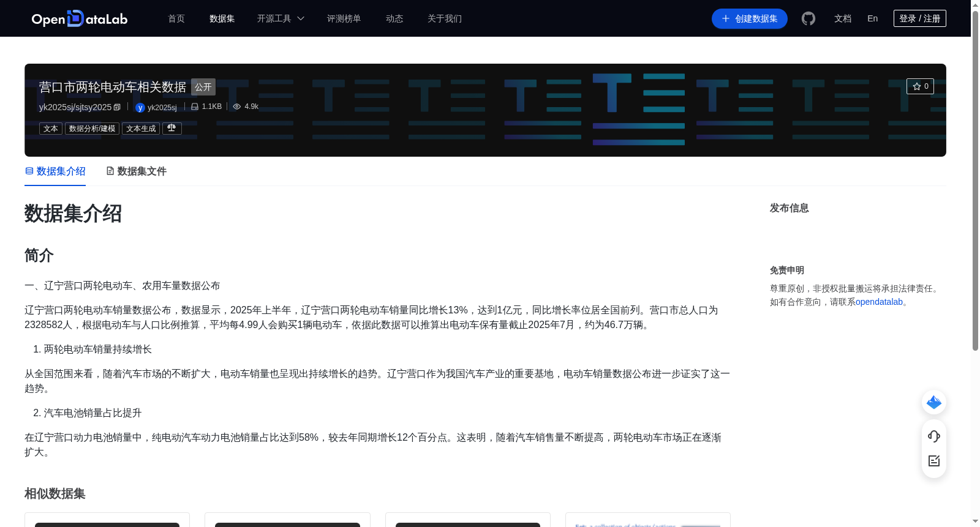This screenshot has height=527, width=980.
Task: Click the 创建数据集 button
Action: [749, 18]
